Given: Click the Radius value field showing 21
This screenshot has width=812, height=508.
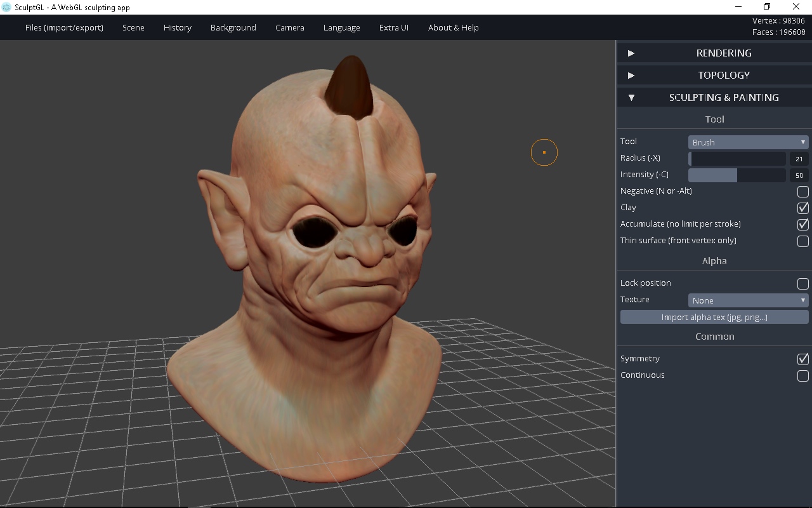Looking at the screenshot, I should pyautogui.click(x=799, y=159).
